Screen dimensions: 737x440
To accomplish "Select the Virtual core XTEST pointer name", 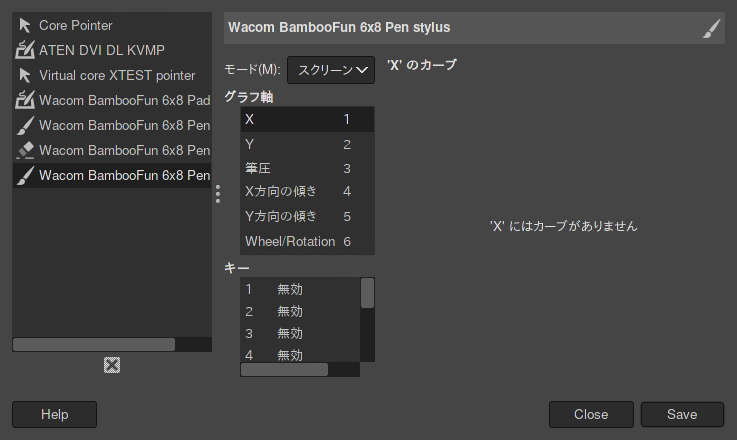I will (117, 75).
